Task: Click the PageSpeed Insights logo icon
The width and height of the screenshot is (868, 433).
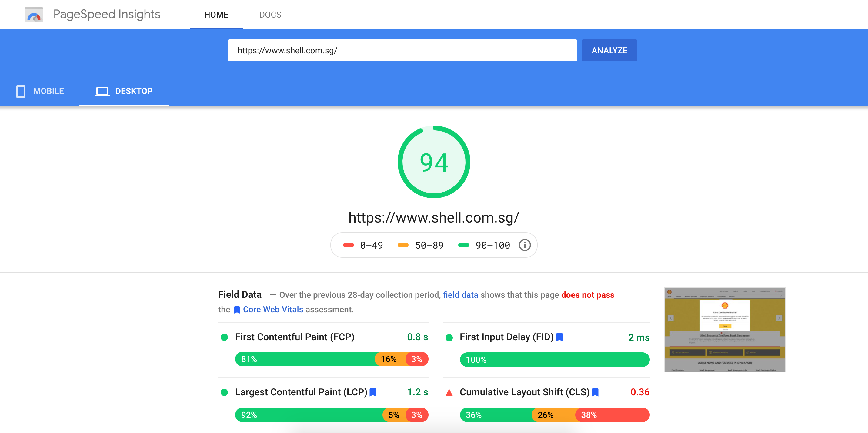Action: (34, 15)
